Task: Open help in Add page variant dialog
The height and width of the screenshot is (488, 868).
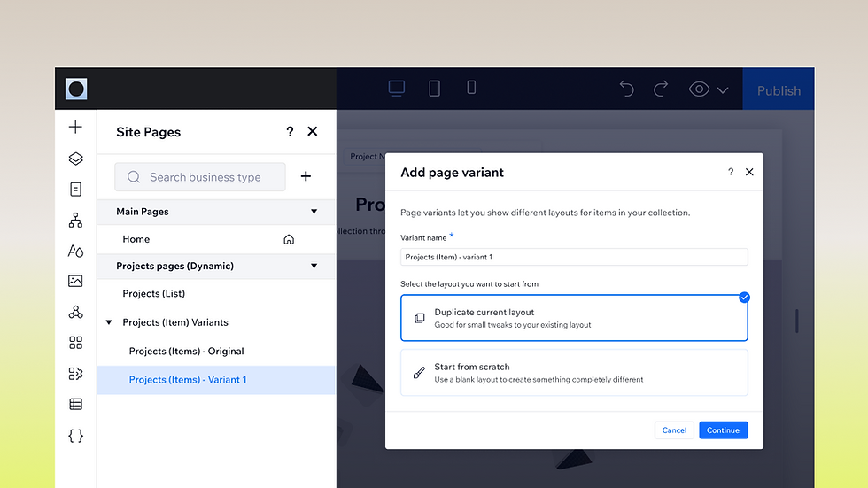Action: (731, 172)
